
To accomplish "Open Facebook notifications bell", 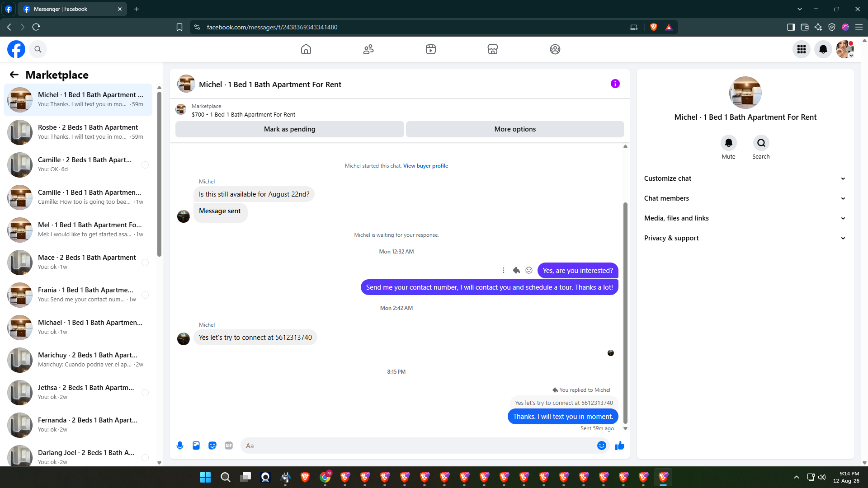I will [823, 49].
